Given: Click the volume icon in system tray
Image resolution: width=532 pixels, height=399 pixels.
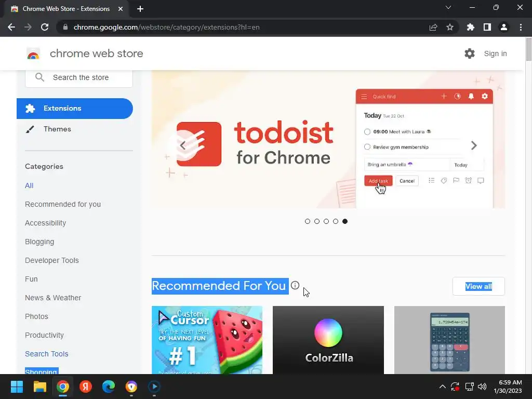Looking at the screenshot, I should pyautogui.click(x=482, y=387).
